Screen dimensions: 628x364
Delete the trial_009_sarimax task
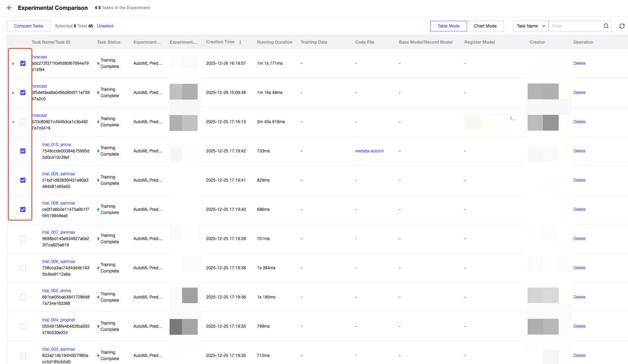point(579,180)
